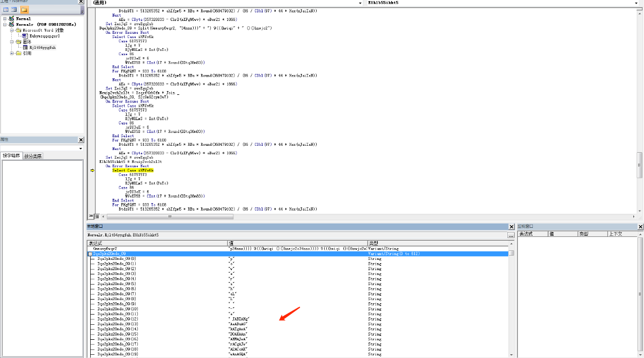This screenshot has width=644, height=358.
Task: Open the properties object dropdown
Action: pyautogui.click(x=80, y=148)
